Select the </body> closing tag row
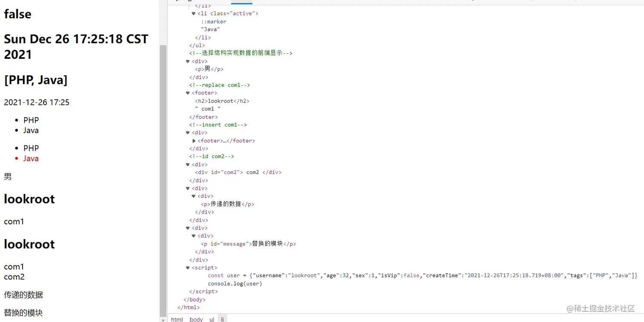The image size is (644, 322). [194, 299]
